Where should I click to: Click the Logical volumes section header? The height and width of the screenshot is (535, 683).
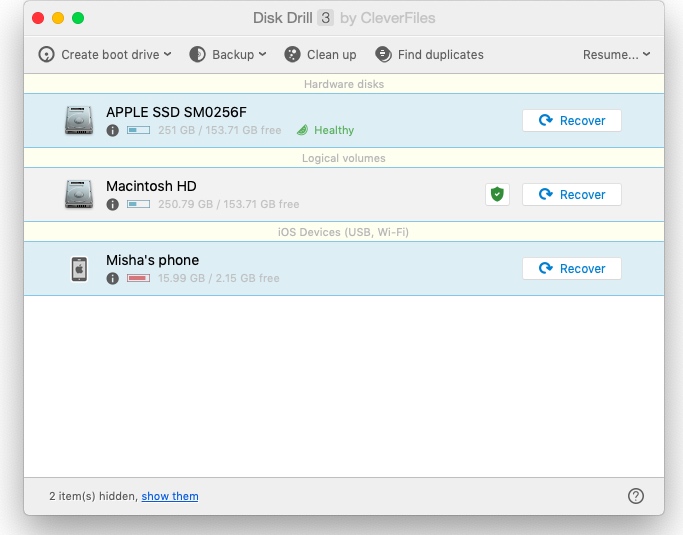344,158
